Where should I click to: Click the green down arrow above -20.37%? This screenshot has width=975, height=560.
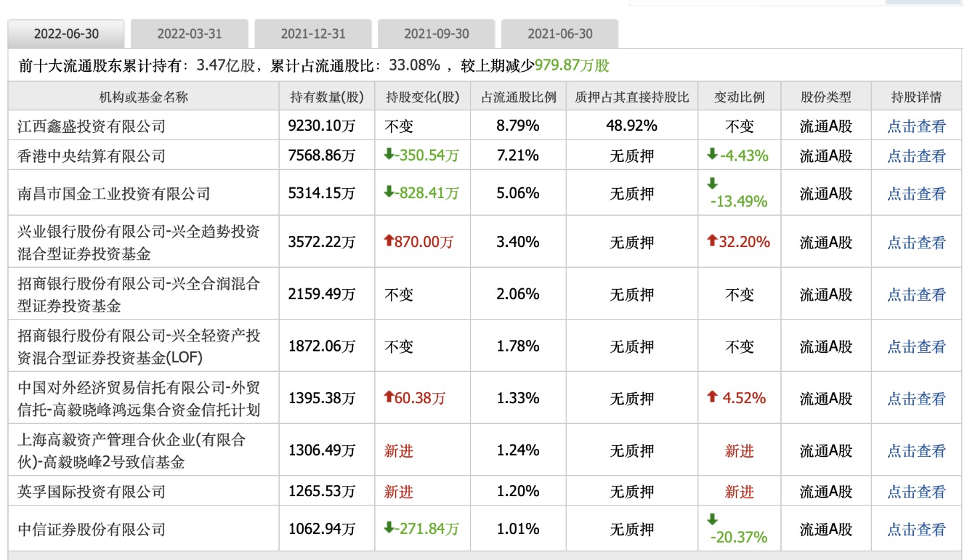[712, 519]
